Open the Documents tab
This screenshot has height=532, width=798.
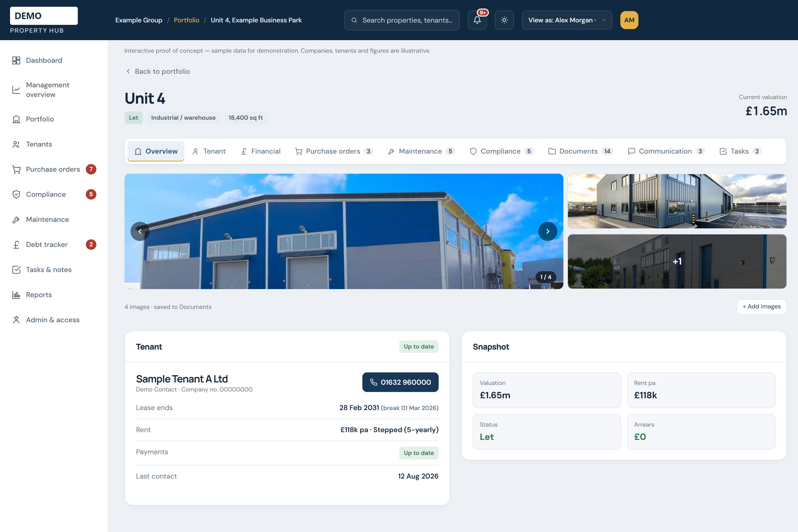click(x=580, y=151)
